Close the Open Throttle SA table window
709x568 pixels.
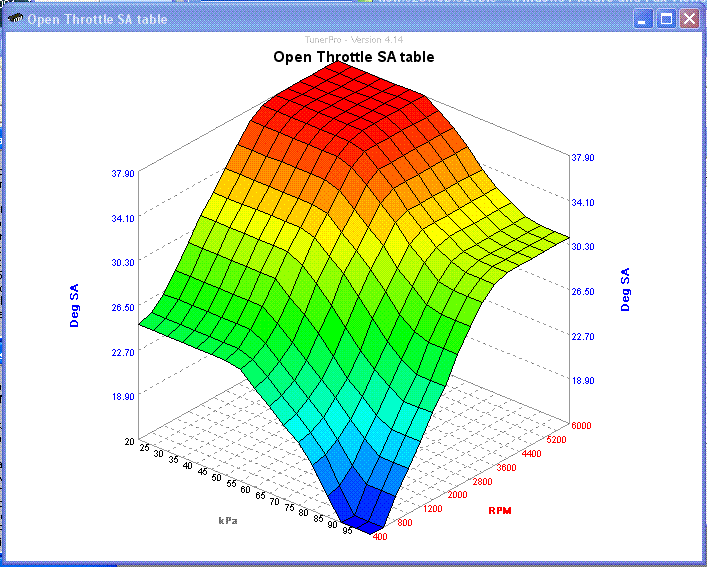(689, 19)
